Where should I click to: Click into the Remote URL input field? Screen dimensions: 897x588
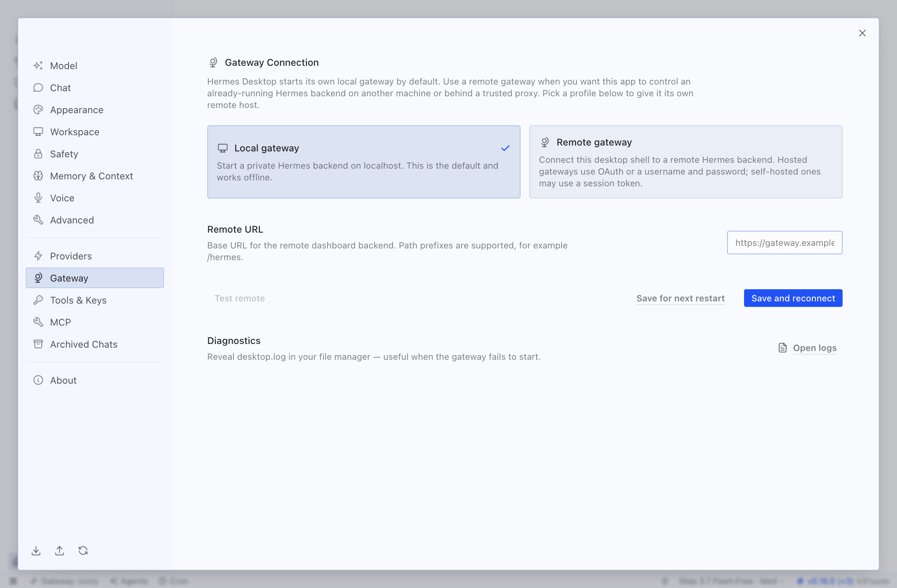(x=785, y=243)
